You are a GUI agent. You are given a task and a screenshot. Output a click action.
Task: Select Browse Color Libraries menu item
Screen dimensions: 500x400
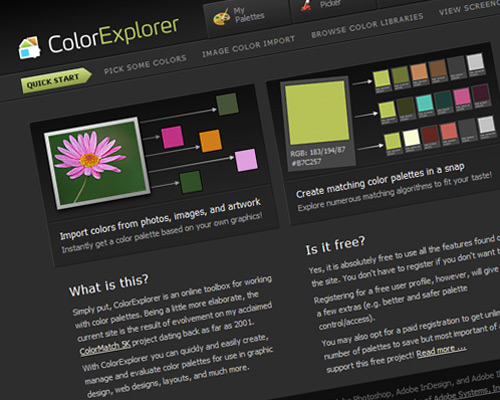[x=367, y=25]
